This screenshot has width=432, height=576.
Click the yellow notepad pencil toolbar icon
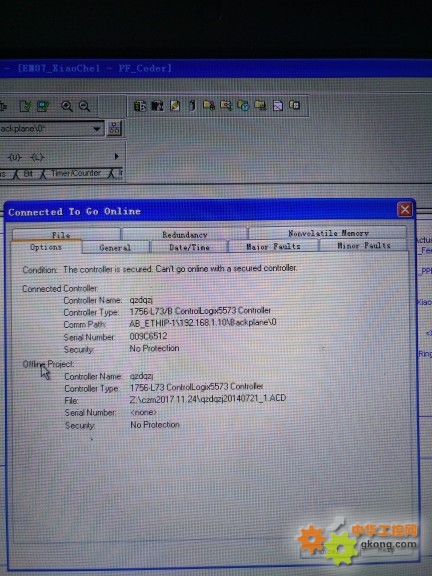tap(175, 106)
